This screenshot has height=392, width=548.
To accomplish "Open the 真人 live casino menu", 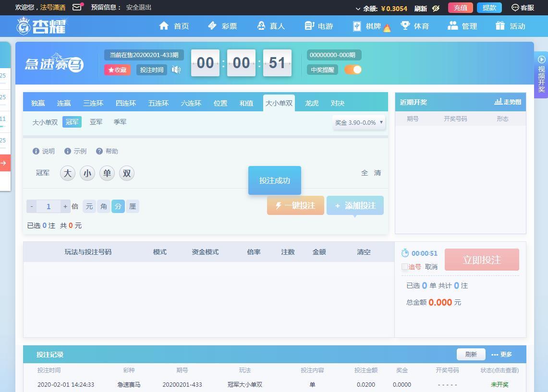I will click(271, 26).
